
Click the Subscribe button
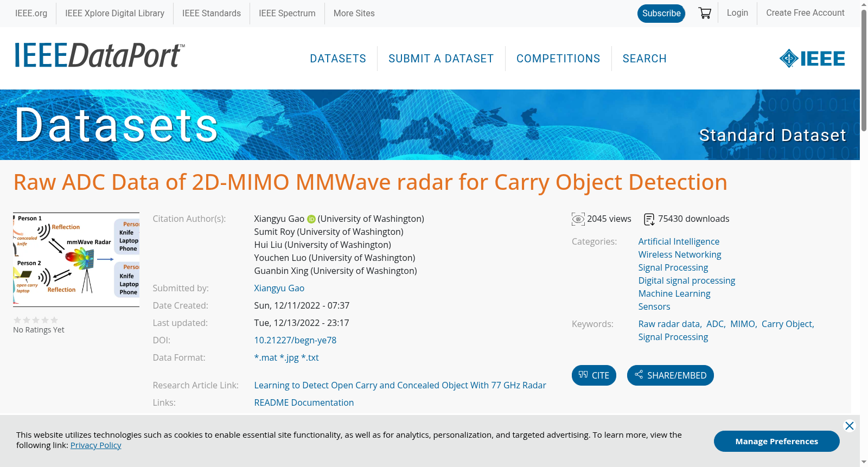click(x=661, y=14)
